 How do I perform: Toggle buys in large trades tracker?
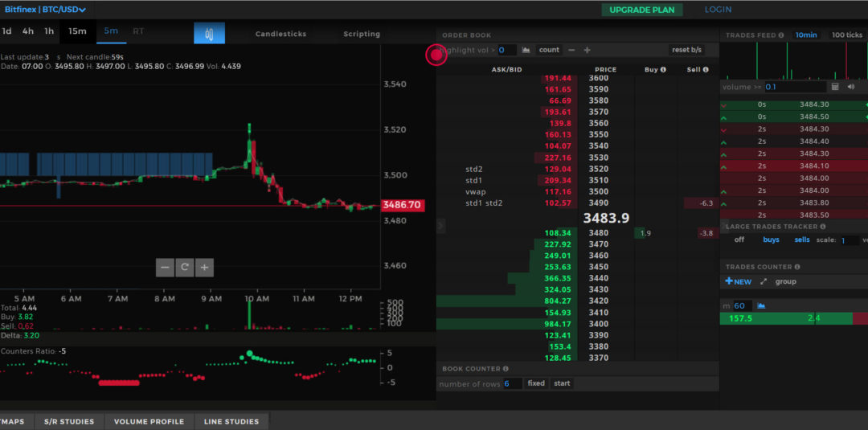[771, 240]
